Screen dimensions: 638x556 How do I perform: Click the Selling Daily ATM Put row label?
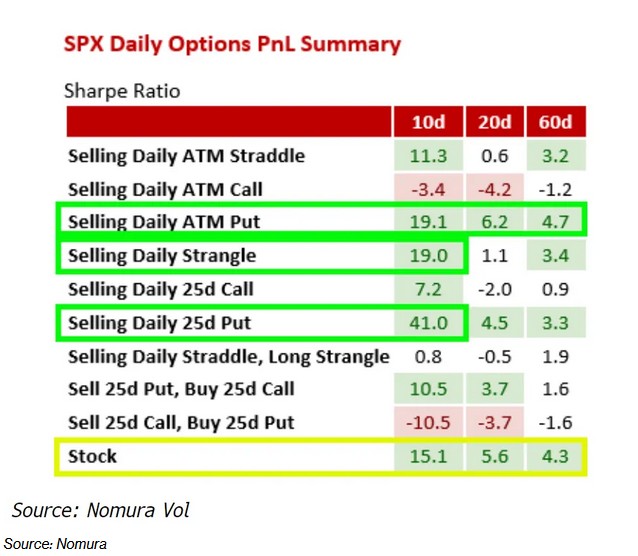coord(164,222)
